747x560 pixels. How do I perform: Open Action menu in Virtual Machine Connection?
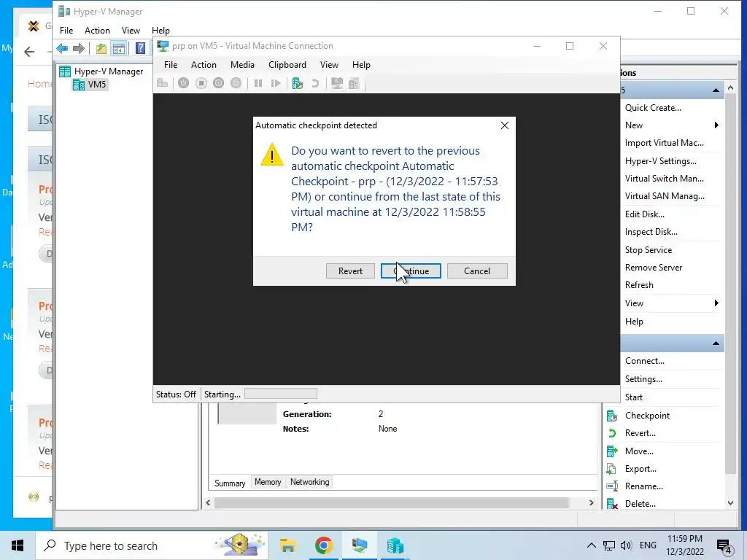(204, 65)
